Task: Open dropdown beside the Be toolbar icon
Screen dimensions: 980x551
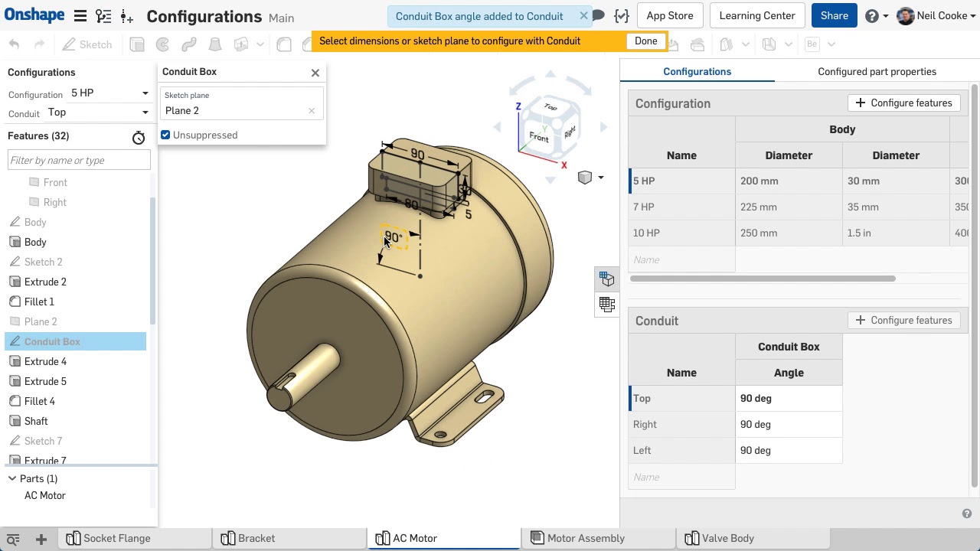Action: click(x=832, y=44)
